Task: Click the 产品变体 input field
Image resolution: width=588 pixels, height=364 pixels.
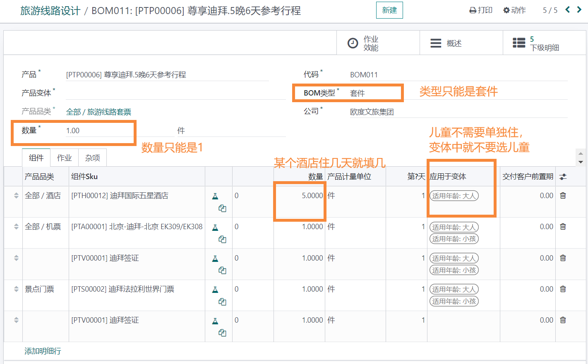Action: 175,93
